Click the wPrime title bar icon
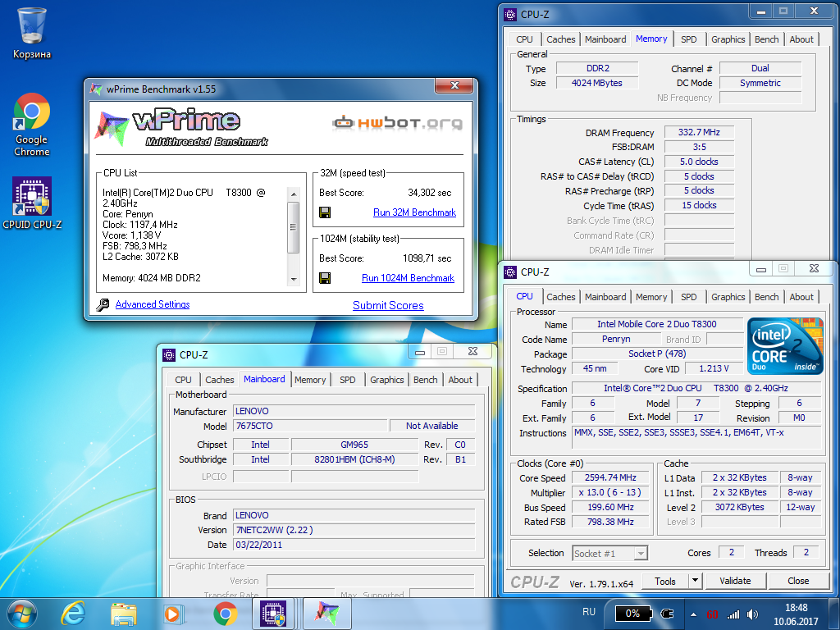Image resolution: width=840 pixels, height=630 pixels. point(97,89)
